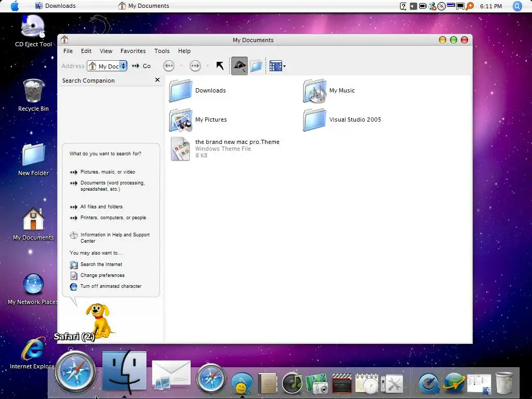Screen dimensions: 532x399
Task: Switch to My Documents taskbar button
Action: (143, 6)
